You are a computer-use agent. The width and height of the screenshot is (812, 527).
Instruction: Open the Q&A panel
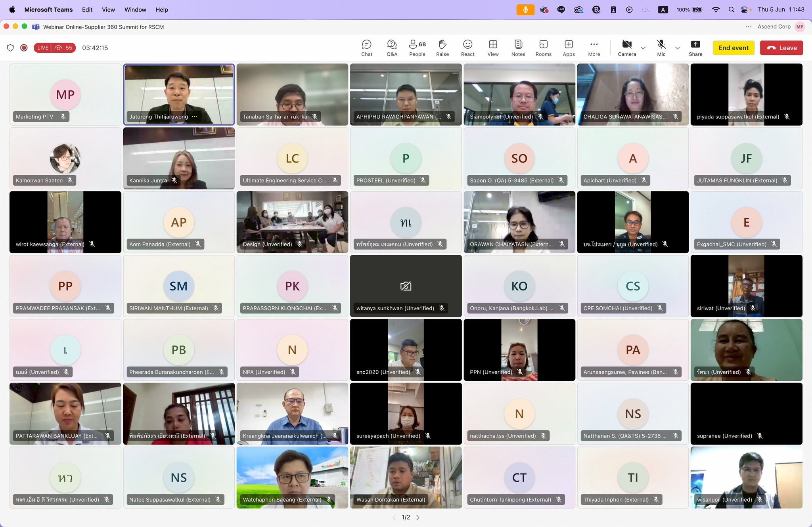pos(392,48)
